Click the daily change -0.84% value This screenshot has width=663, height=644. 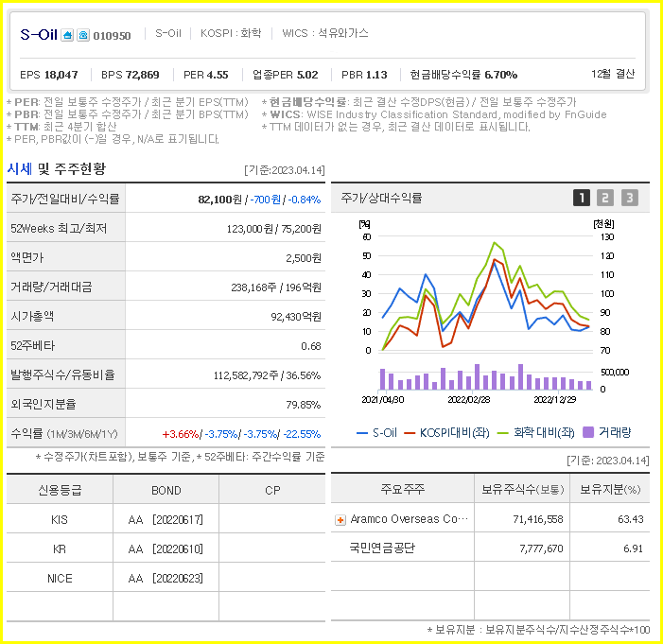pos(305,200)
